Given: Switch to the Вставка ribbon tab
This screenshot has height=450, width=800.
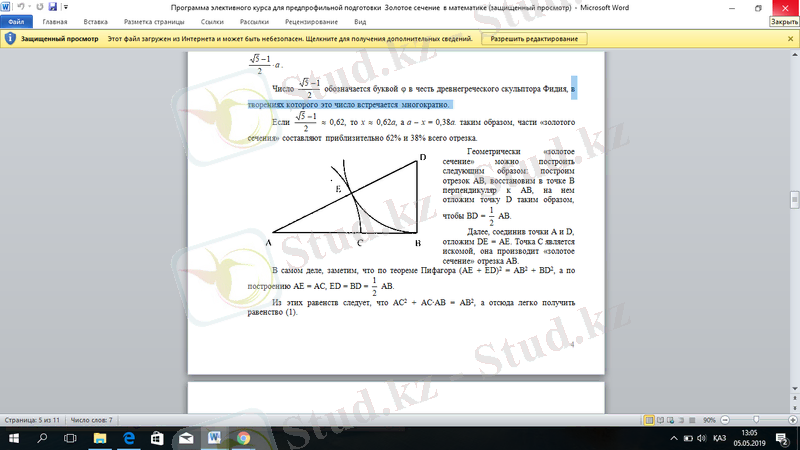Looking at the screenshot, I should click(95, 22).
